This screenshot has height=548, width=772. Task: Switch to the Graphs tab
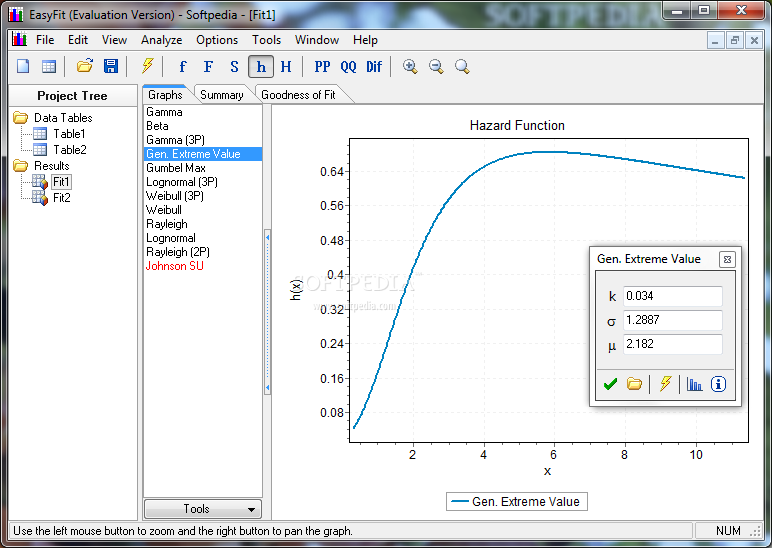[x=165, y=95]
